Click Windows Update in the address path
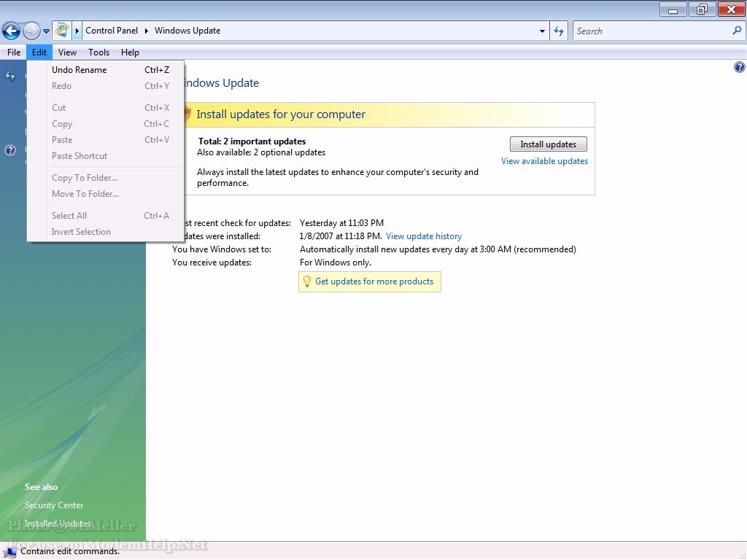Screen dimensions: 747x560 [187, 31]
